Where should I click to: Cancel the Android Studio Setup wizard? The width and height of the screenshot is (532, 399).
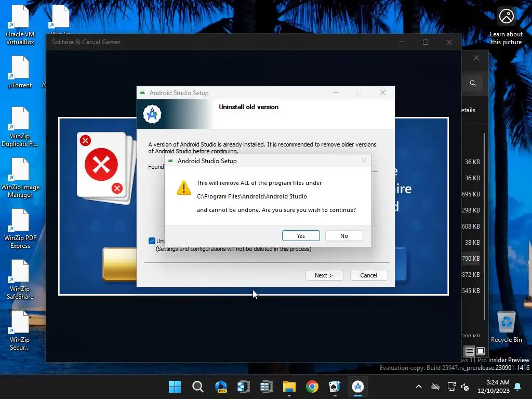click(368, 275)
